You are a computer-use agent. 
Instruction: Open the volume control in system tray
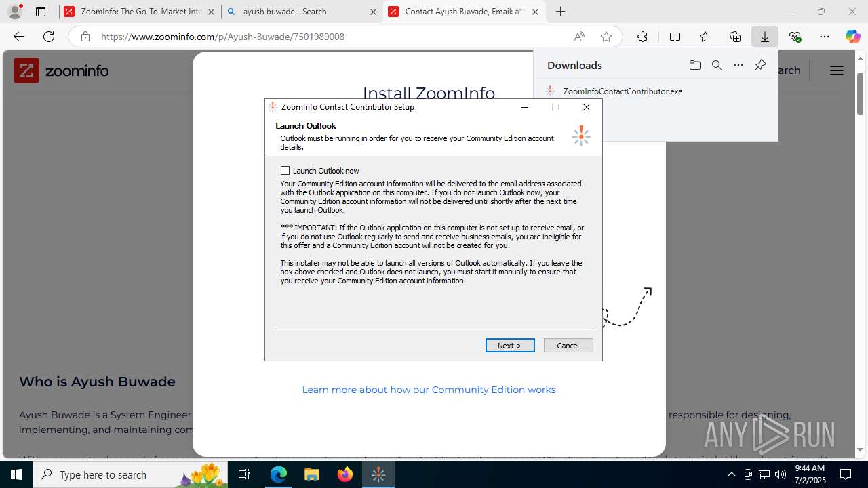[x=781, y=474]
